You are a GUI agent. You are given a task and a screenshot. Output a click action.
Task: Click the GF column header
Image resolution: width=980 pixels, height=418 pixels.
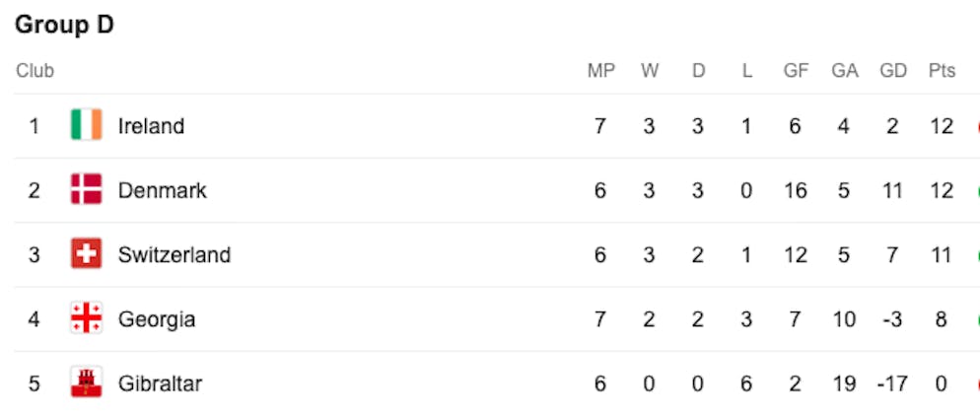pyautogui.click(x=796, y=71)
